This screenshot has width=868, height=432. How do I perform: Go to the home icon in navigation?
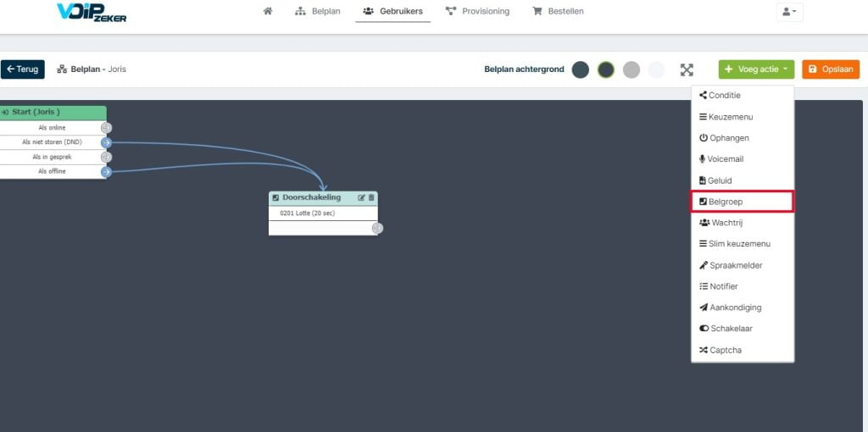pos(268,11)
